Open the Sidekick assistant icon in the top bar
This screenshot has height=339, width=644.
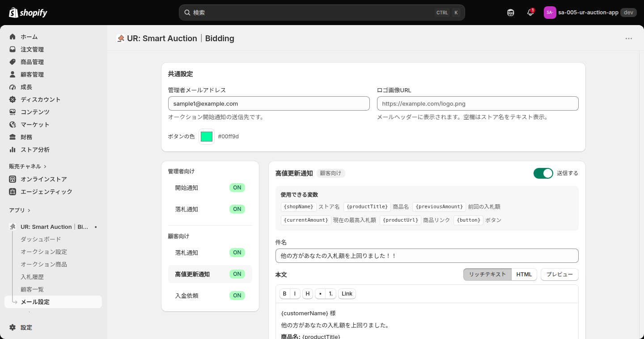511,13
